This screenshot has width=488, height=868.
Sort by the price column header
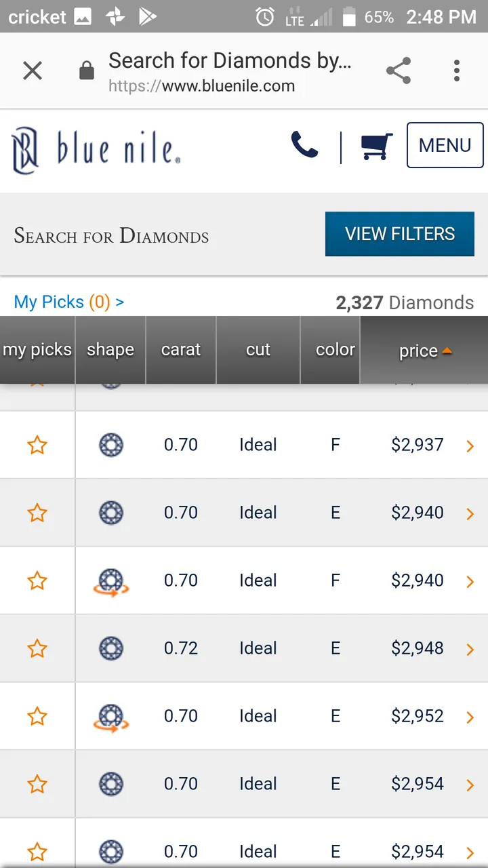[x=424, y=350]
